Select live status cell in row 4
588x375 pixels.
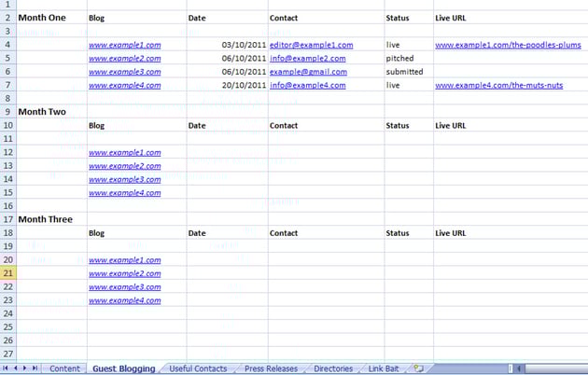click(409, 45)
